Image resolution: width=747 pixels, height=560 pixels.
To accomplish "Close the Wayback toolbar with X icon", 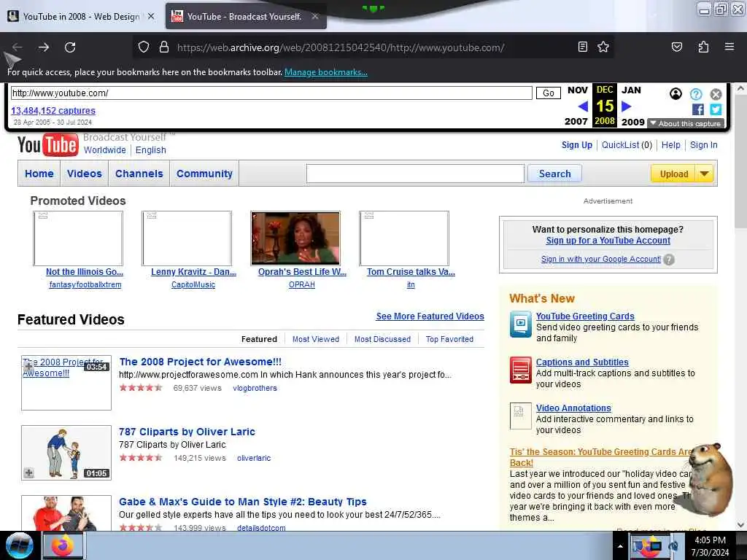I will coord(716,94).
